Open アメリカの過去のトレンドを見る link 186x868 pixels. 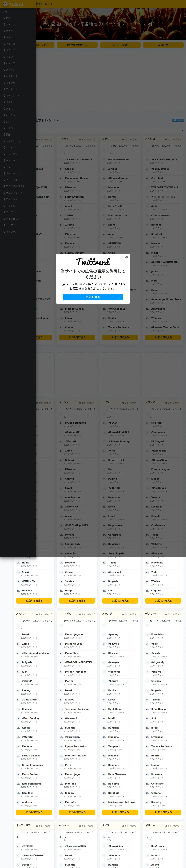(x=80, y=146)
